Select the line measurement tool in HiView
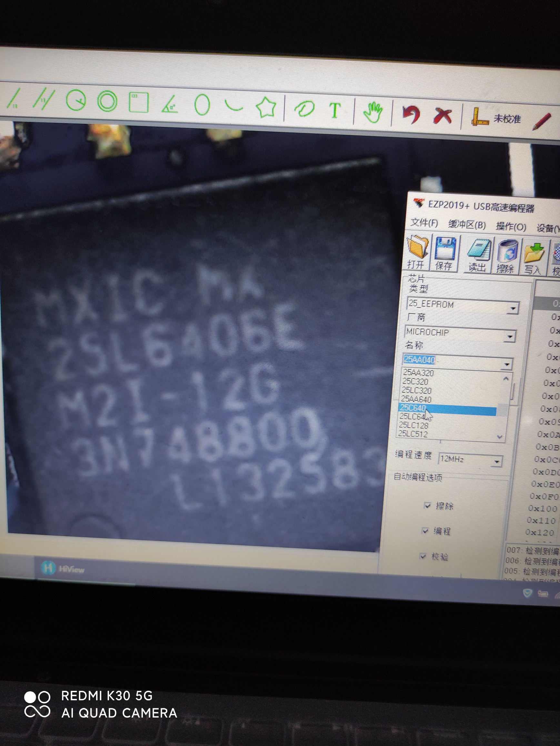Screen dimensions: 560x746 click(14, 98)
